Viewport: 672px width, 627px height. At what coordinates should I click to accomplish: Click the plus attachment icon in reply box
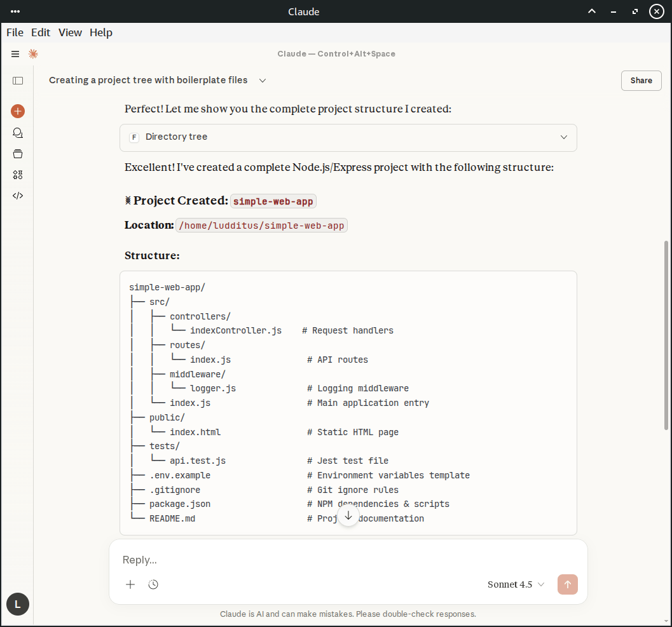pos(130,584)
